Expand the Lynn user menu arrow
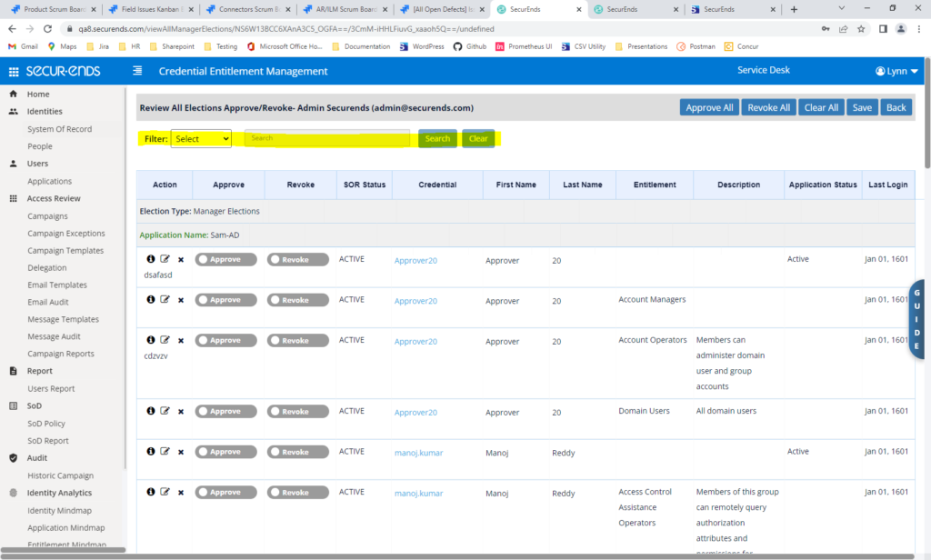The width and height of the screenshot is (931, 560). pyautogui.click(x=915, y=71)
